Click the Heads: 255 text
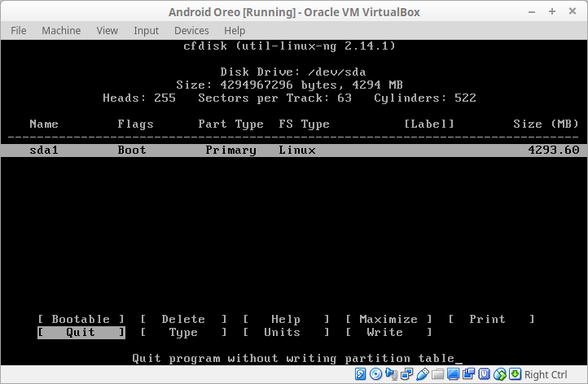The image size is (588, 384). tap(139, 98)
